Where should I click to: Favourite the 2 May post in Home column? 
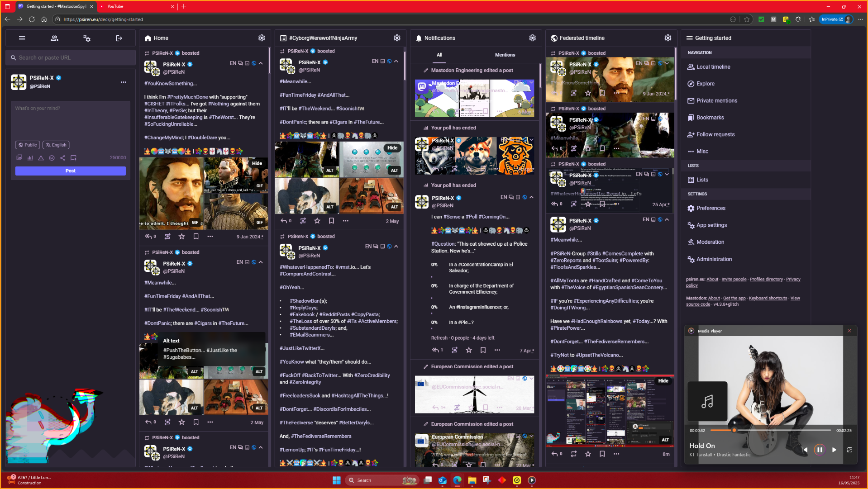pos(181,422)
